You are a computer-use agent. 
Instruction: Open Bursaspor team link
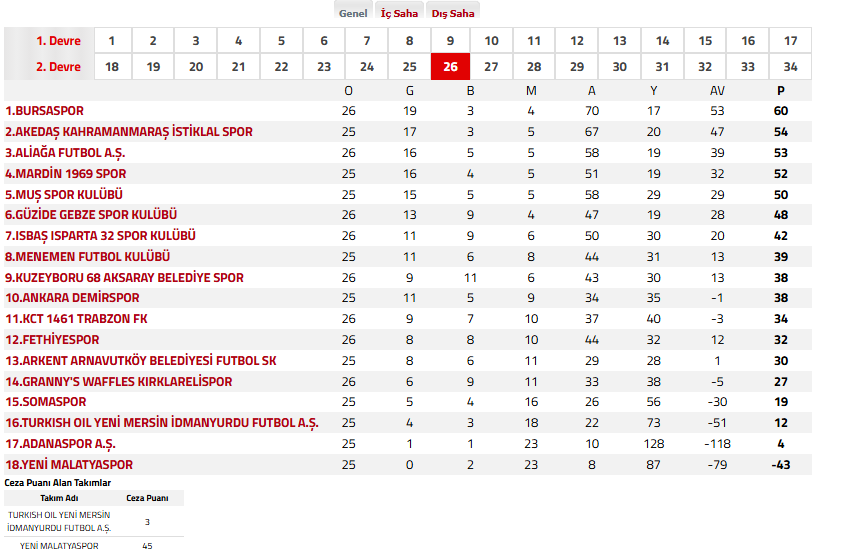pyautogui.click(x=45, y=111)
